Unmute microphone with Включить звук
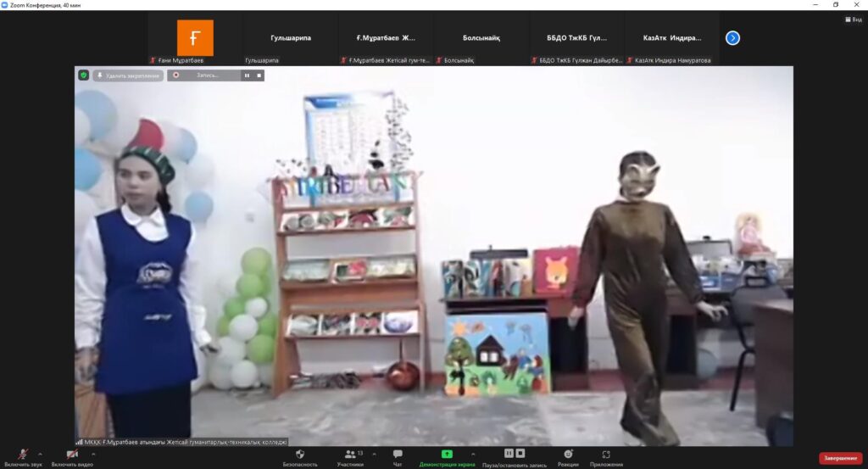The height and width of the screenshot is (469, 868). click(x=23, y=457)
